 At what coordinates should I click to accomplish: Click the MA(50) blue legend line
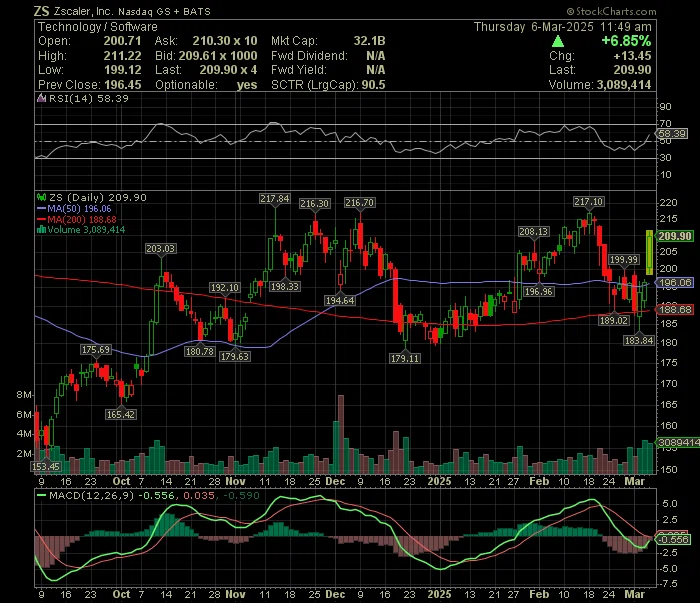click(x=42, y=209)
